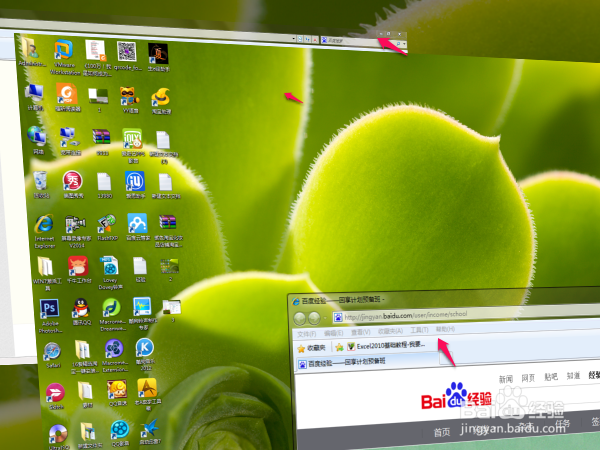Launch the orange Foxit PDF reader shortcut
This screenshot has height=450, width=600.
(x=67, y=98)
